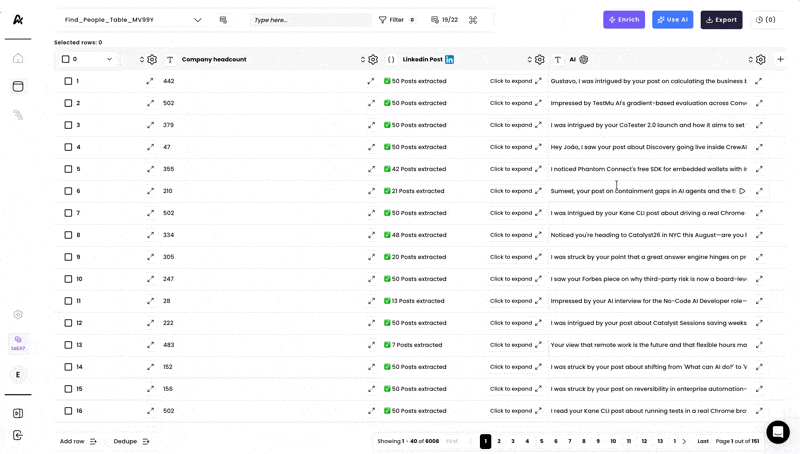This screenshot has width=800, height=454.
Task: Click the LinkedIn logo in the column header
Action: [x=449, y=60]
